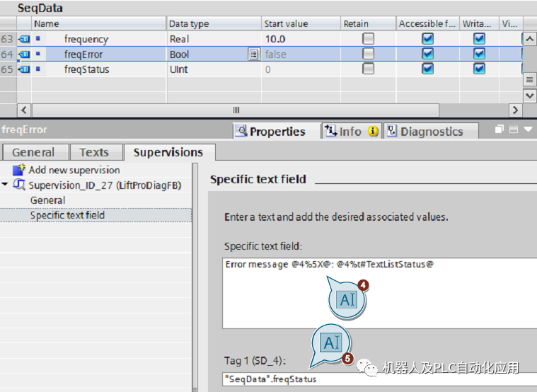Click the freqStatus start value cell 0

[x=301, y=69]
